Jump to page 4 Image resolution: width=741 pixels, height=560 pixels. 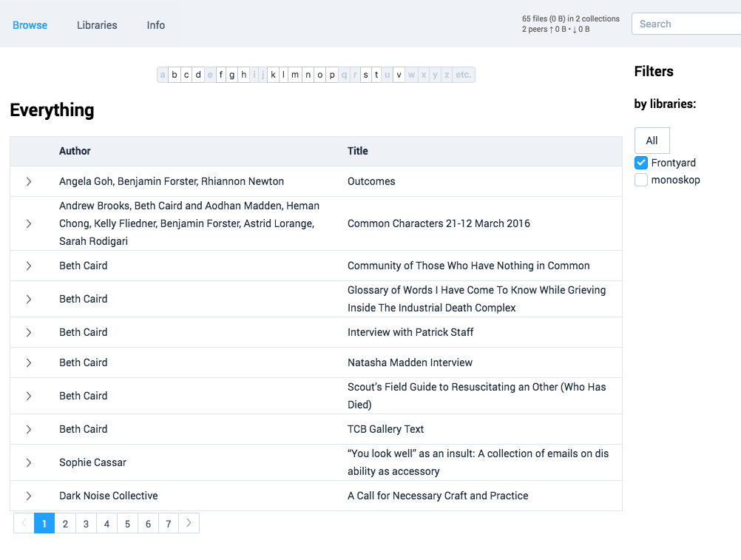[106, 523]
